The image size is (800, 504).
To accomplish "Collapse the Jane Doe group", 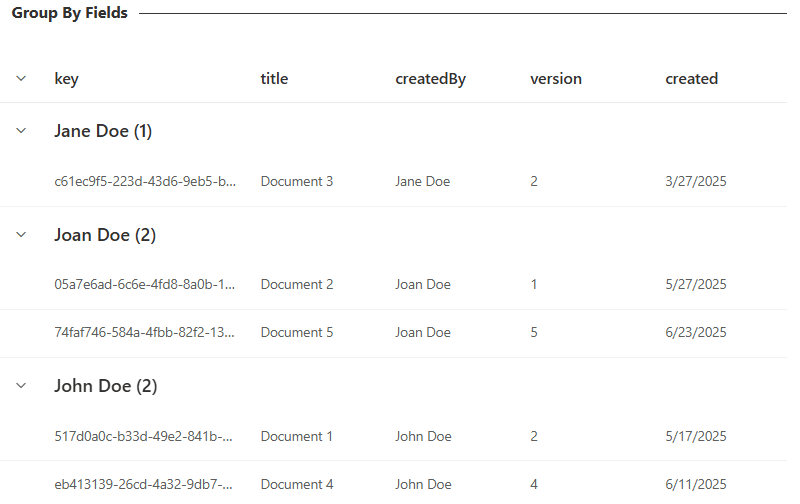I will (22, 131).
